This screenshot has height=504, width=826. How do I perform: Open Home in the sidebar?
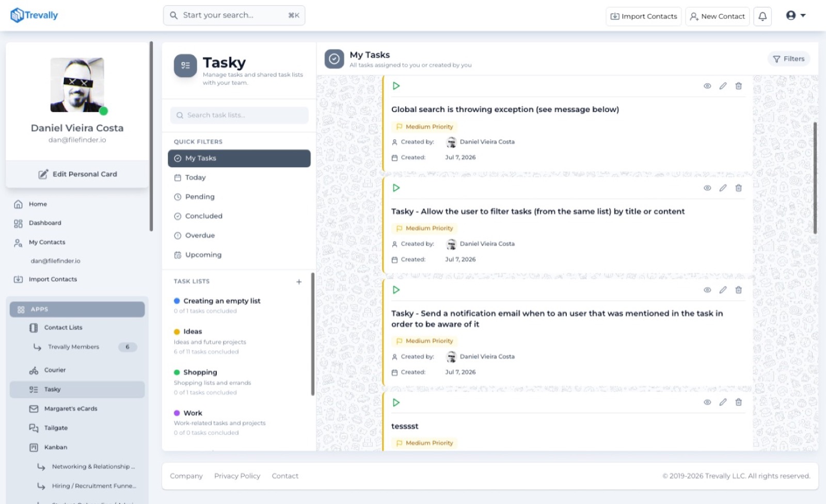coord(38,204)
